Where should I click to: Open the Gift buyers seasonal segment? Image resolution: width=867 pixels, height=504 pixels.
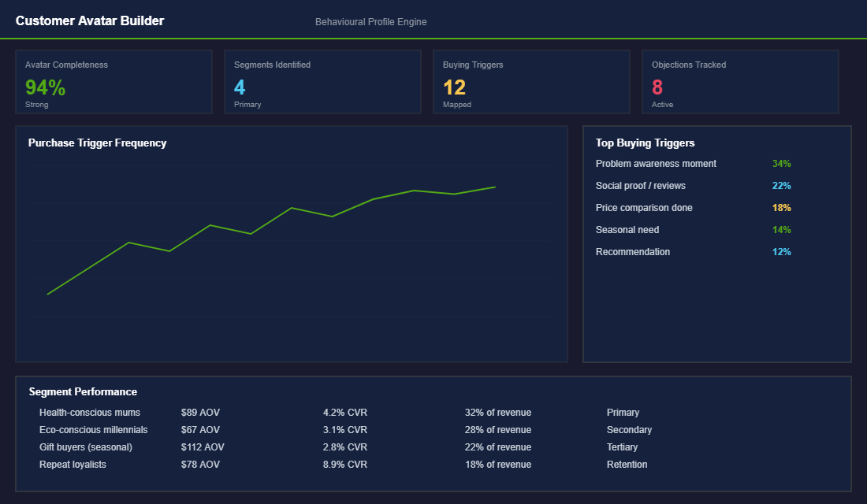89,447
